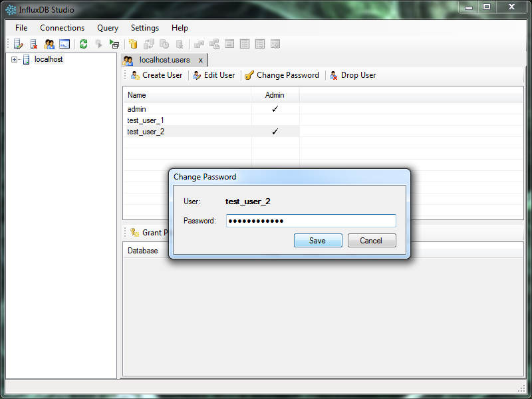Viewport: 532px width, 399px height.
Task: Click the admin checkmark for admin user
Action: (275, 109)
